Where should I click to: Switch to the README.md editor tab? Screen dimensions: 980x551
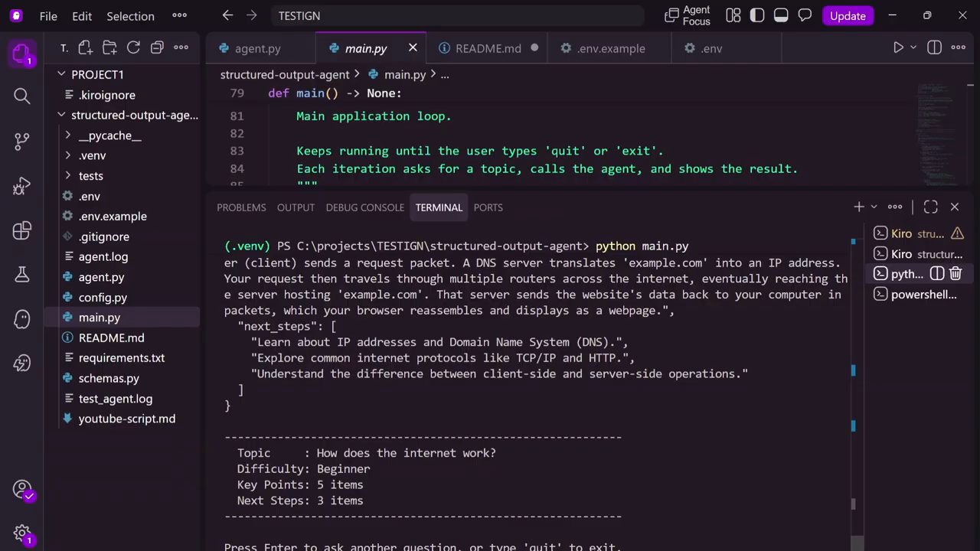(x=488, y=48)
